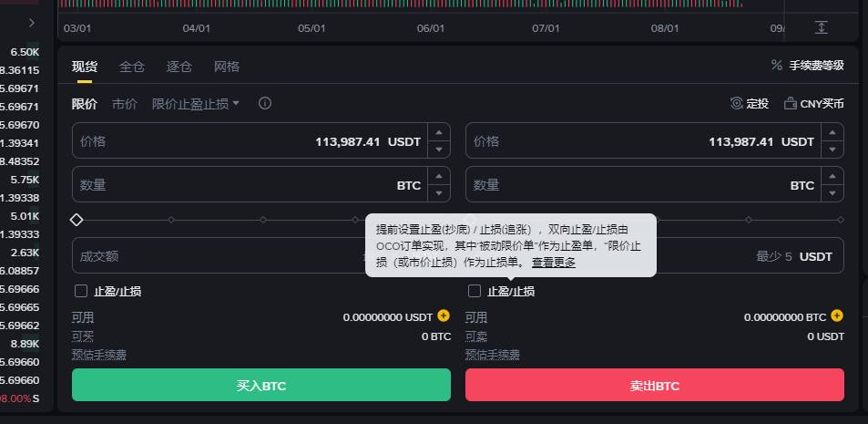Switch to the 全仓 tab
868x424 pixels.
[132, 67]
